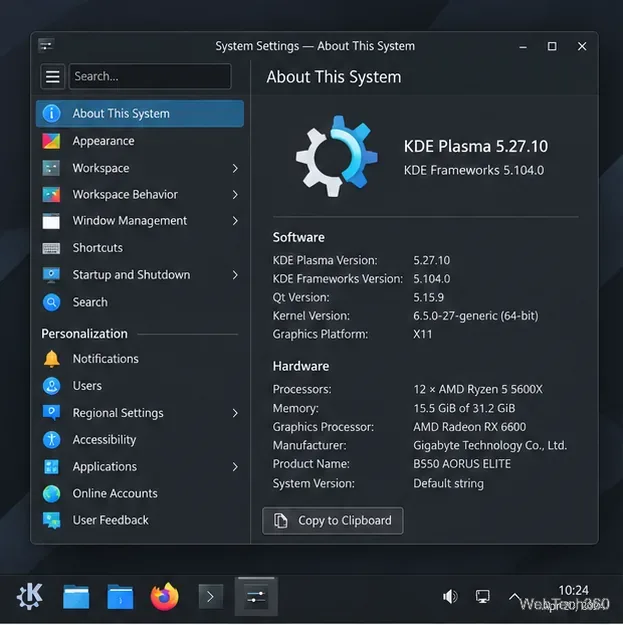This screenshot has width=623, height=625.
Task: Click the Qt Version value 5.15.9
Action: coord(428,297)
